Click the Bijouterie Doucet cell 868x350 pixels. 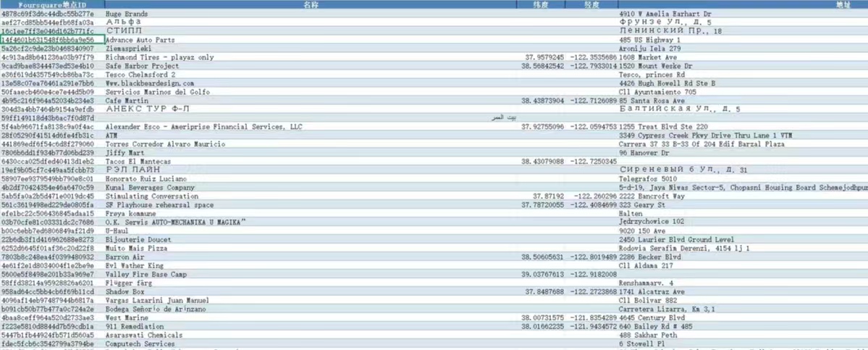[310, 240]
